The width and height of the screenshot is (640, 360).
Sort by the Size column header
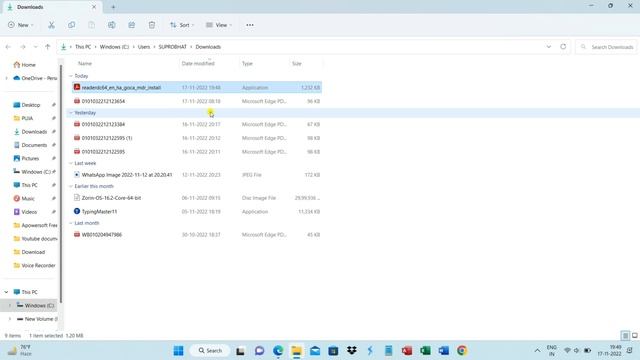click(297, 64)
